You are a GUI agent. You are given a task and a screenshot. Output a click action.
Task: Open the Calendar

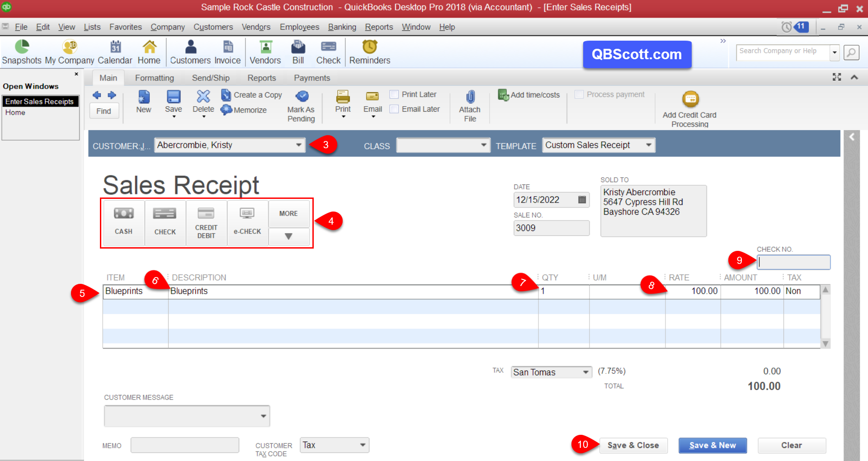[115, 51]
